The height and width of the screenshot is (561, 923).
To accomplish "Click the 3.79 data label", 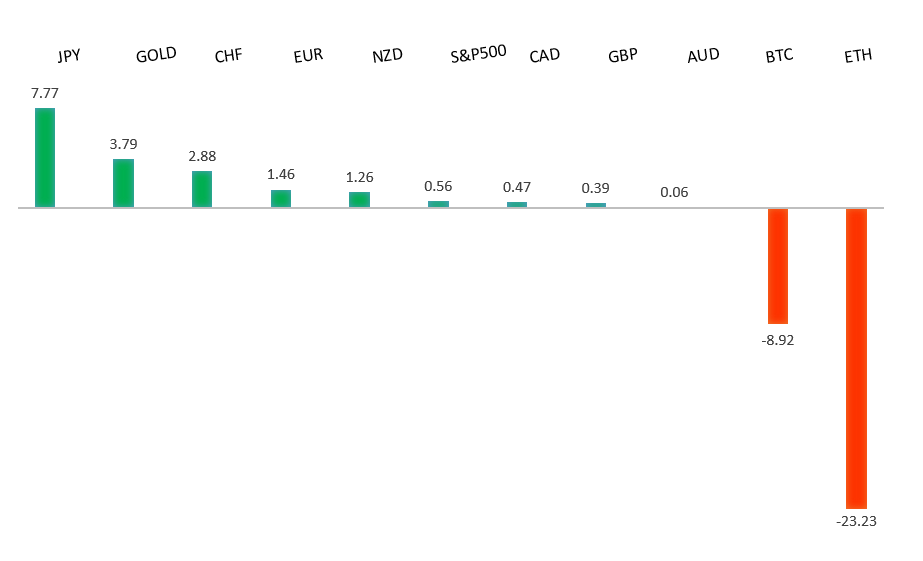I will 123,144.
